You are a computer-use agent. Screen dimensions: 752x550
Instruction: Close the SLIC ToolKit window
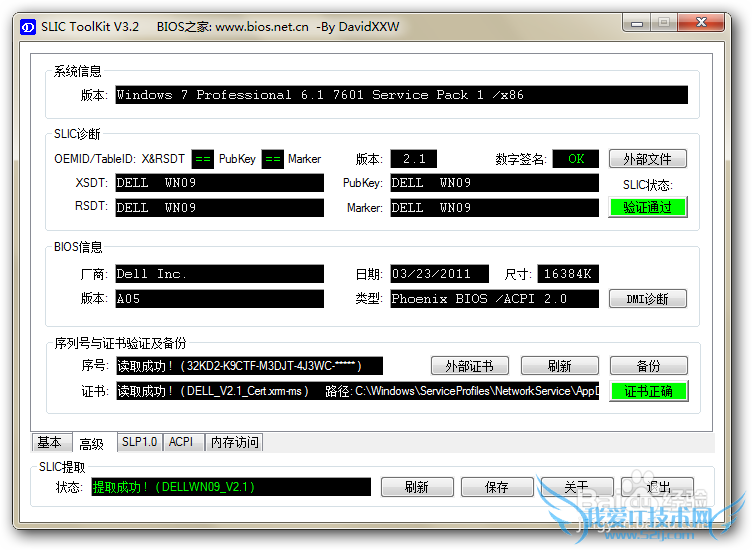(701, 23)
